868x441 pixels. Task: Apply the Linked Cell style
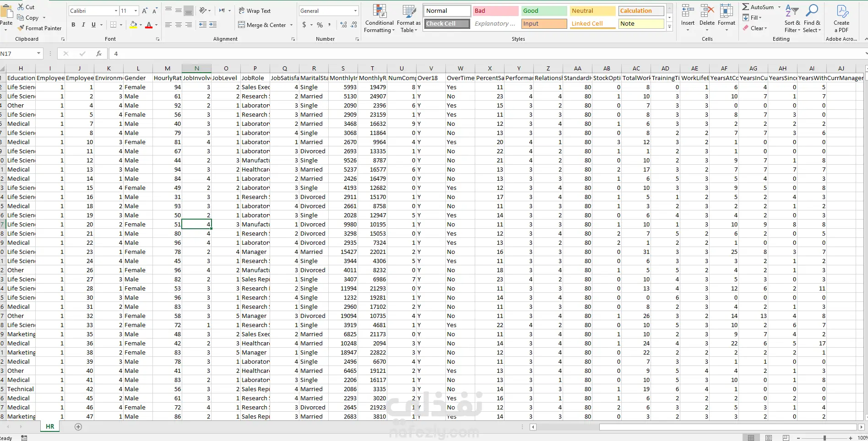592,23
